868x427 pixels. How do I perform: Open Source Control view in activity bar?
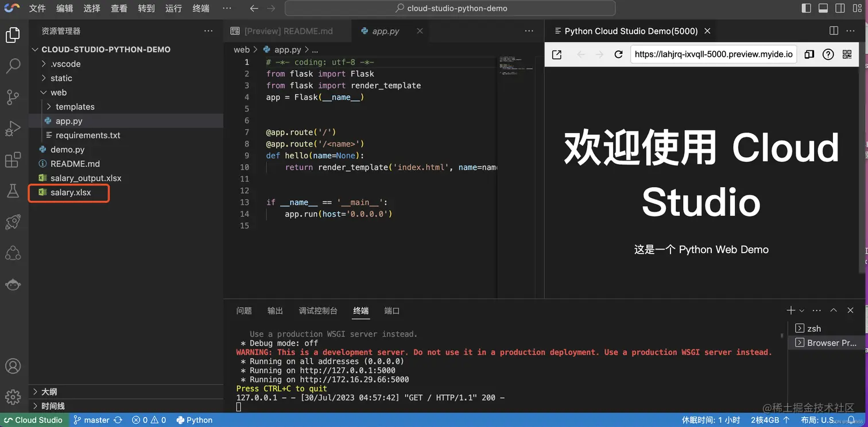click(x=13, y=97)
